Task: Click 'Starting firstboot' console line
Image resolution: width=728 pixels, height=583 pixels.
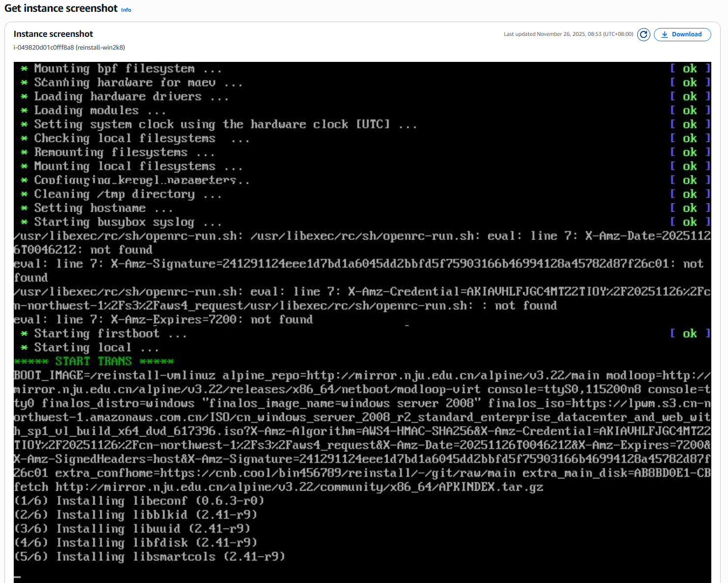Action: 104,333
